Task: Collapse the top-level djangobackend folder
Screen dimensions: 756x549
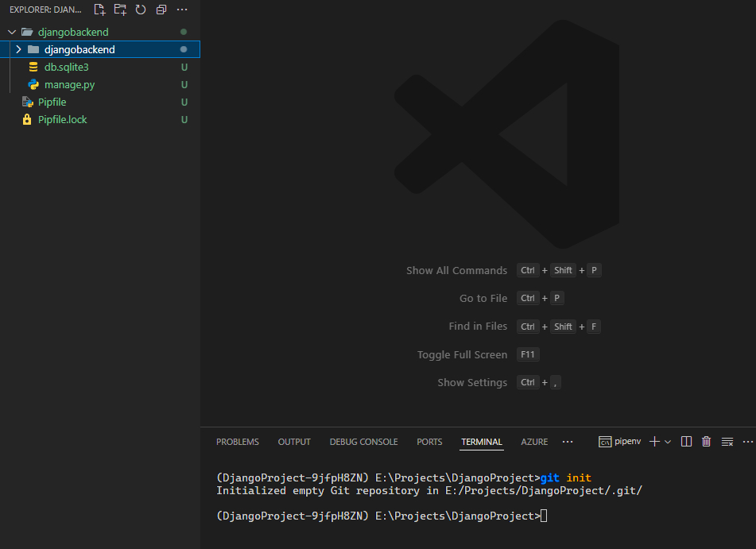Action: tap(11, 32)
